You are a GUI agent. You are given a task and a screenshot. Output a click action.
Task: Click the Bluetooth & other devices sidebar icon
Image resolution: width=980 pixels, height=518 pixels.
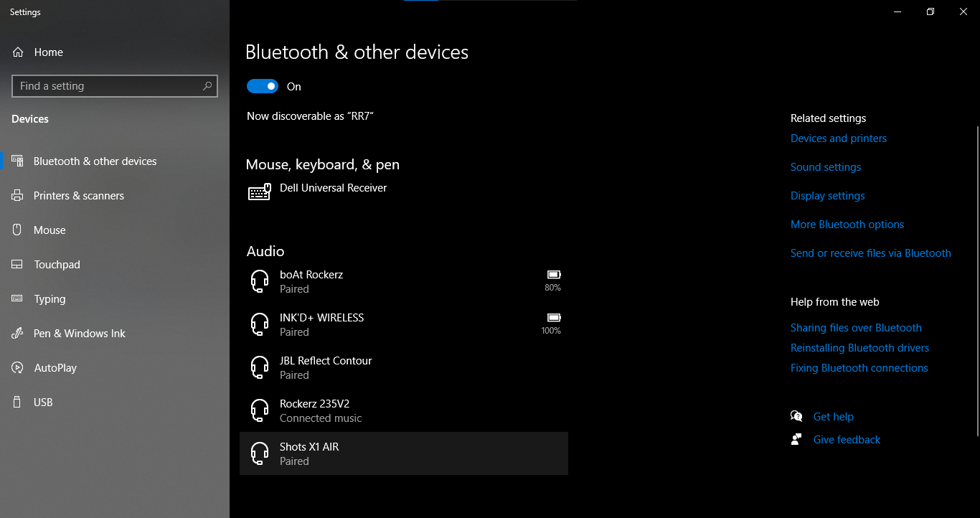pos(18,161)
